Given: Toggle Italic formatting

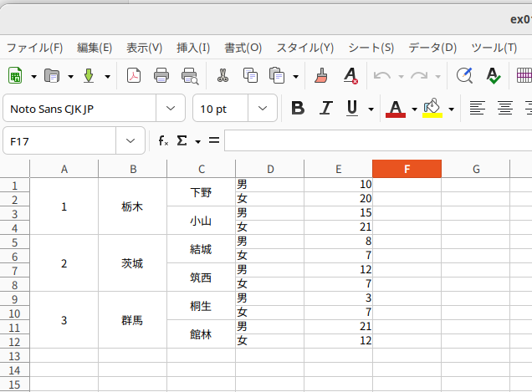Looking at the screenshot, I should (326, 109).
